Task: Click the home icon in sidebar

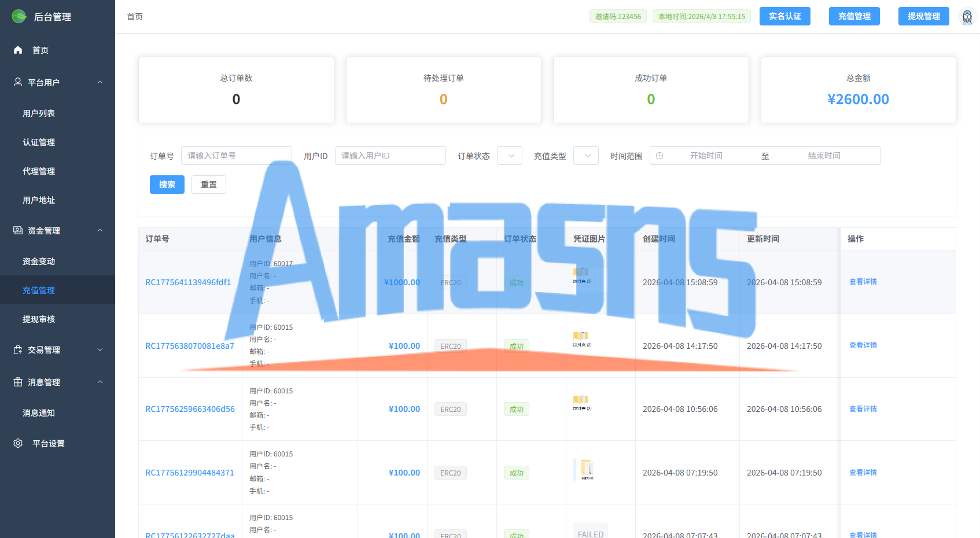Action: (x=18, y=50)
